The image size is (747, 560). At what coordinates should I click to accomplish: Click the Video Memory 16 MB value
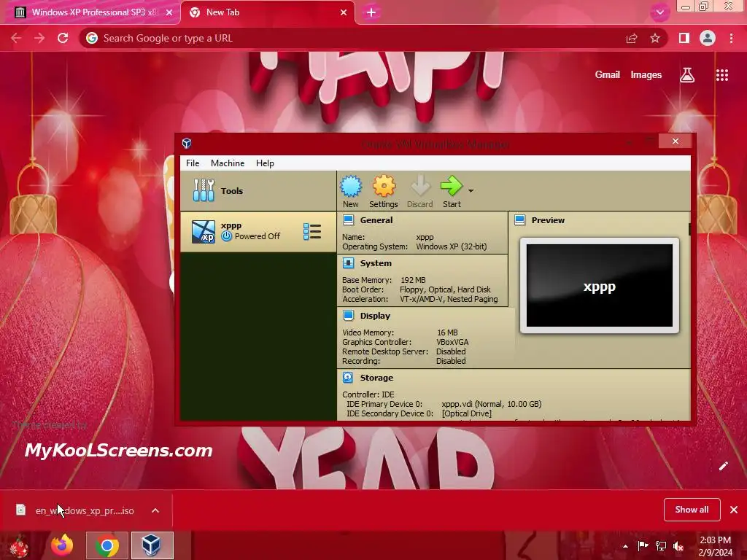[x=447, y=332]
